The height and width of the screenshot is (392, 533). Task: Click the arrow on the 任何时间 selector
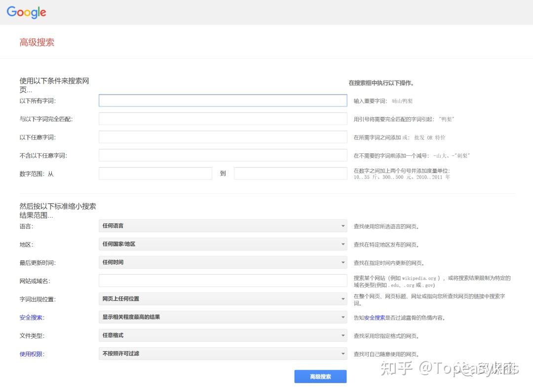[343, 262]
